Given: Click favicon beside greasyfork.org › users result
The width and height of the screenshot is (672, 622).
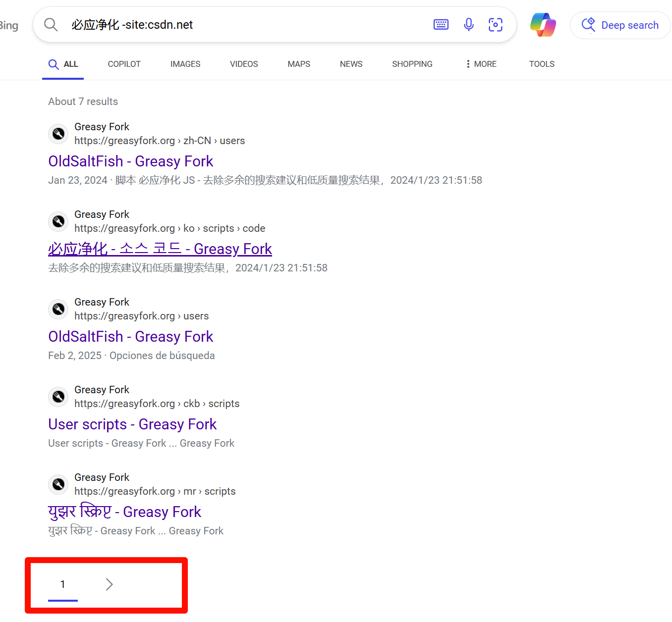Looking at the screenshot, I should pos(58,309).
